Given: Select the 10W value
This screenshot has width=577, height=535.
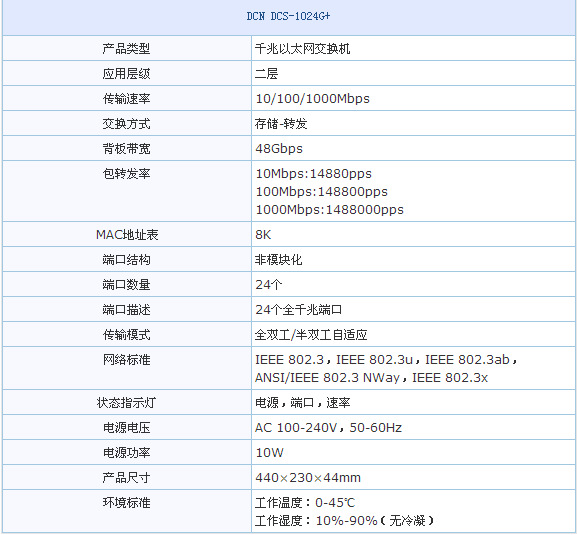Looking at the screenshot, I should coord(269,453).
